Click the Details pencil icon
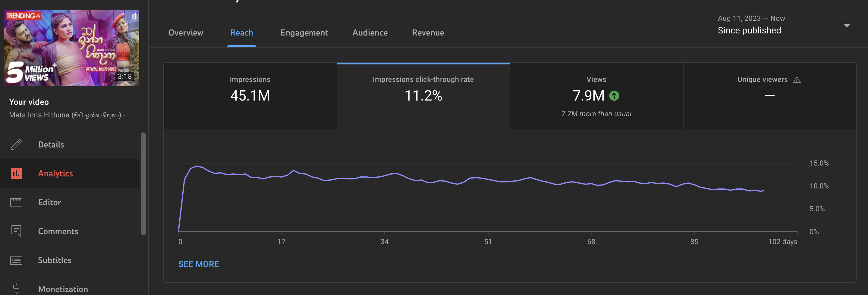 tap(16, 144)
